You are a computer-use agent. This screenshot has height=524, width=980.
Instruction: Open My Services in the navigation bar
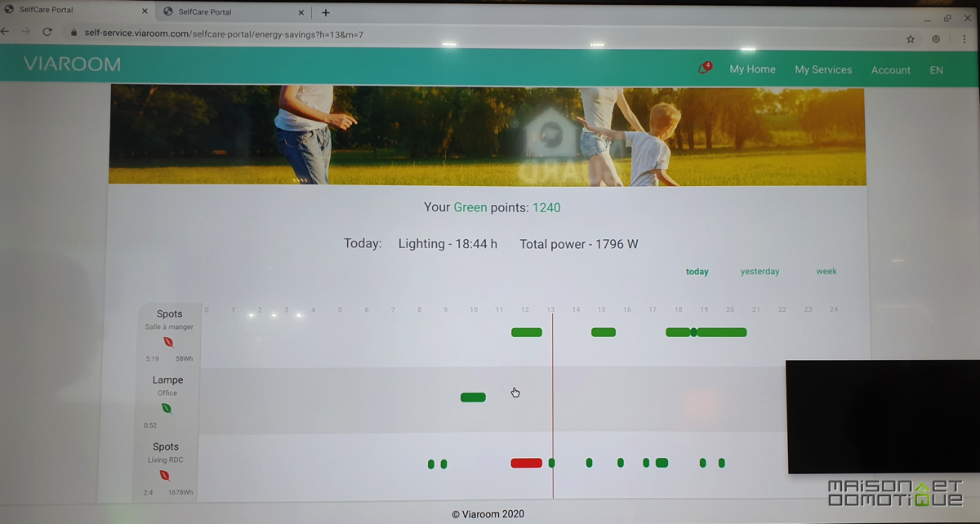tap(823, 69)
